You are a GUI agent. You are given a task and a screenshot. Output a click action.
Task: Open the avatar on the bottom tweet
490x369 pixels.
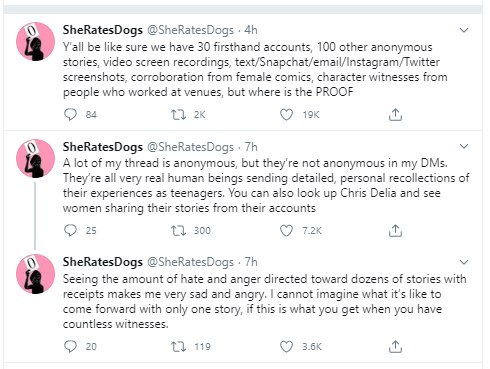[x=36, y=274]
